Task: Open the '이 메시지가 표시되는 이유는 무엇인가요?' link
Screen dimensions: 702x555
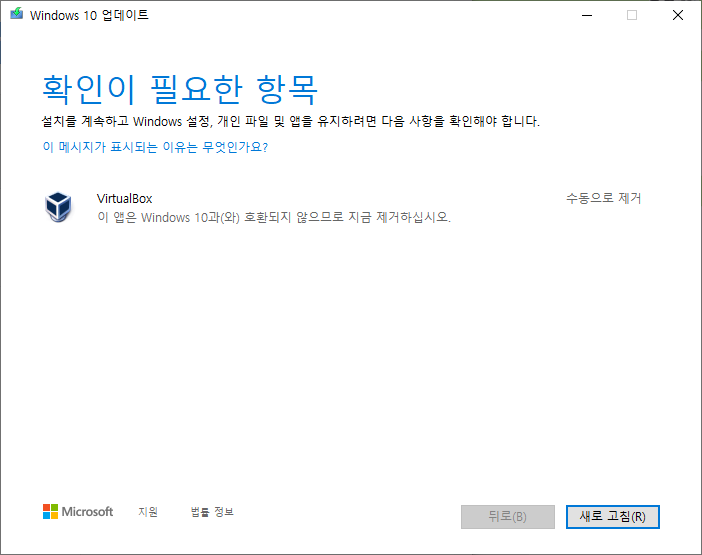Action: point(155,147)
